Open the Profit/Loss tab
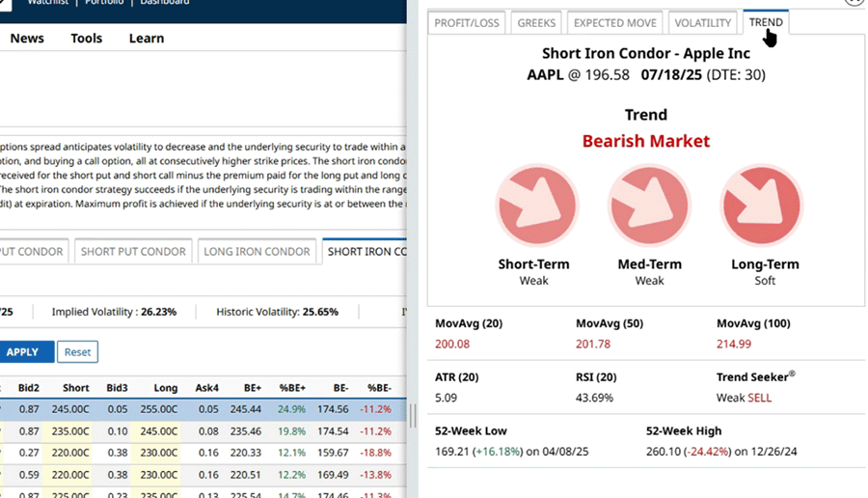 point(467,23)
